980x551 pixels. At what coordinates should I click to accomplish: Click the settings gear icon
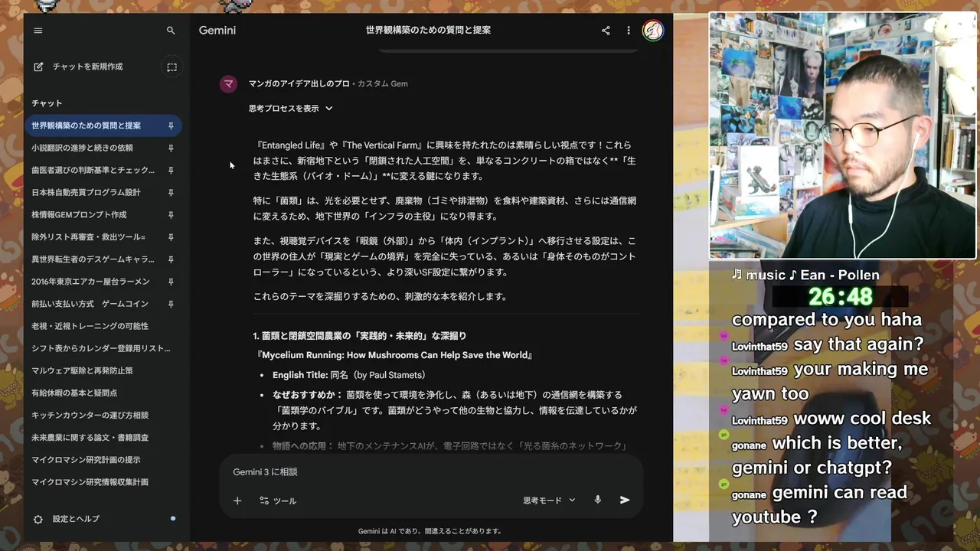[x=38, y=519]
